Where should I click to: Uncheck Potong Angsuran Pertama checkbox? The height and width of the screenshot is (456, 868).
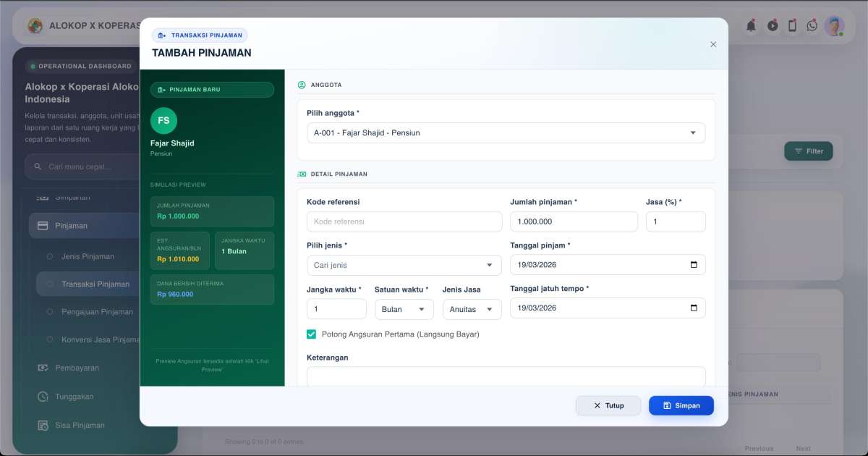coord(312,334)
